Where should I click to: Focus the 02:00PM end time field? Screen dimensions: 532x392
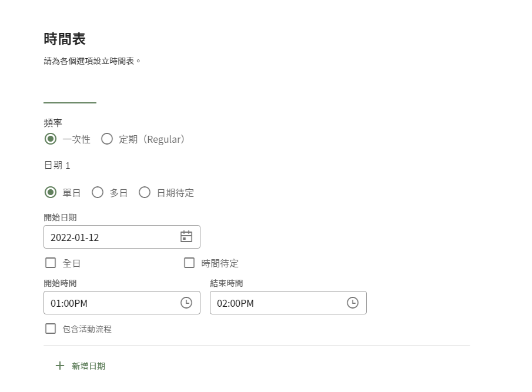pyautogui.click(x=288, y=303)
